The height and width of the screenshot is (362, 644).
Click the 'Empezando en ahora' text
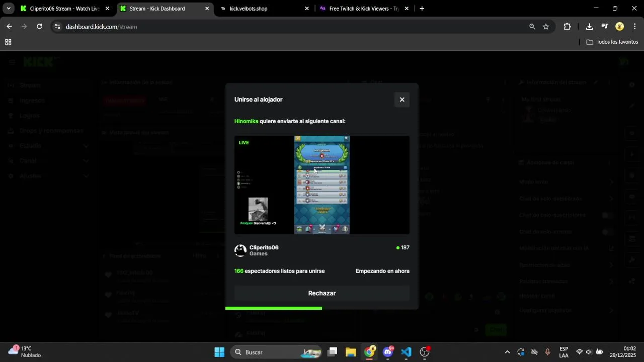pos(382,271)
